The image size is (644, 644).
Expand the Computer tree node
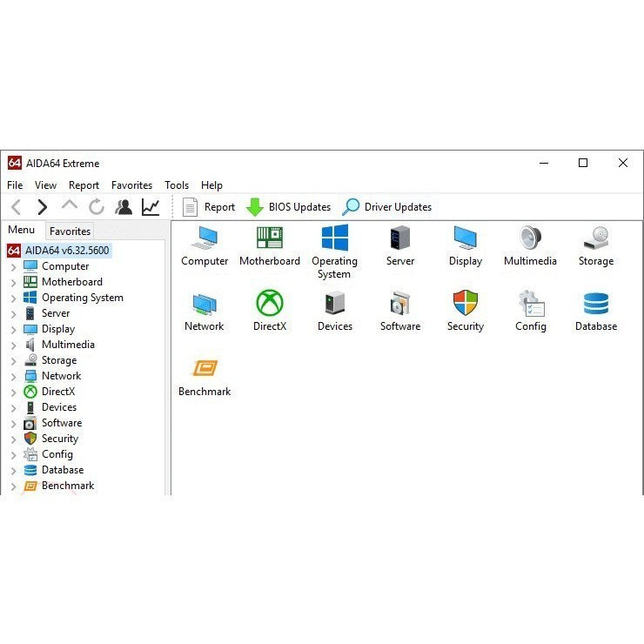(14, 267)
